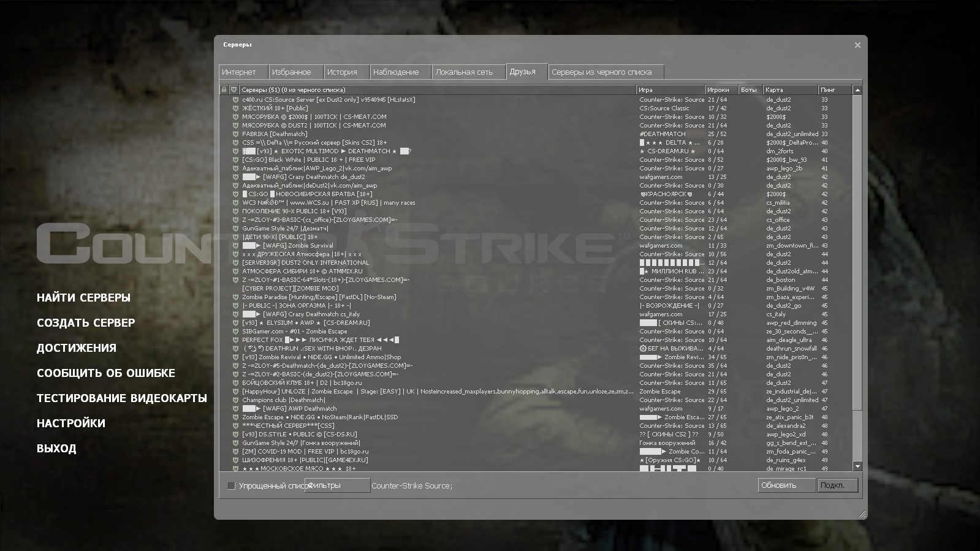Click the scrollbar down arrow in server list
The width and height of the screenshot is (980, 551).
coord(857,466)
